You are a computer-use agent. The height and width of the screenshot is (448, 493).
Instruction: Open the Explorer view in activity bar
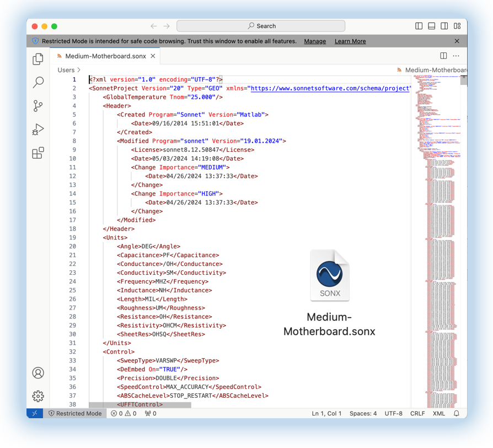38,59
